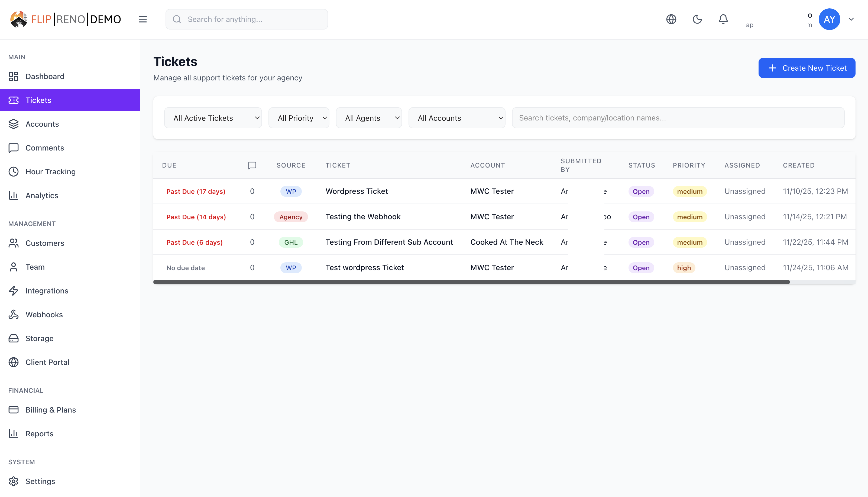Open the All Agents dropdown

[369, 118]
